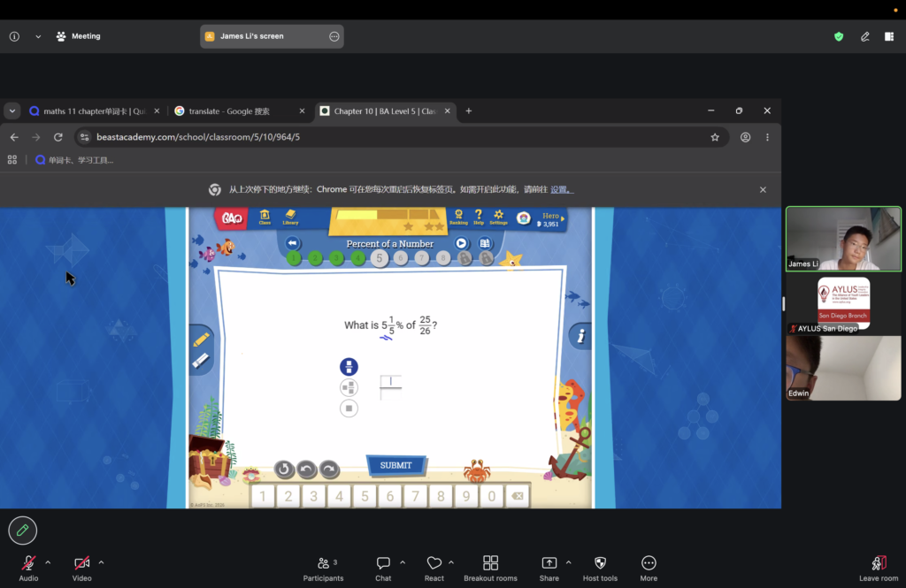The height and width of the screenshot is (588, 906).
Task: Click the reset answer circular arrow
Action: click(x=284, y=469)
